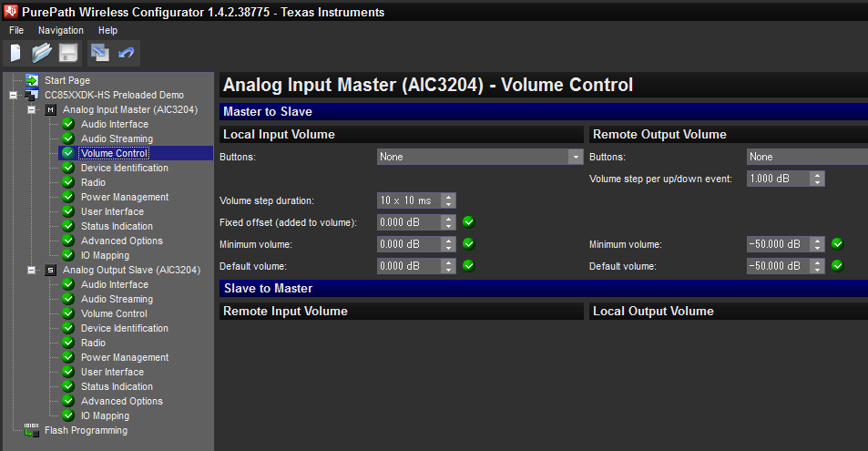
Task: Open Flash Programming in the tree
Action: click(86, 430)
